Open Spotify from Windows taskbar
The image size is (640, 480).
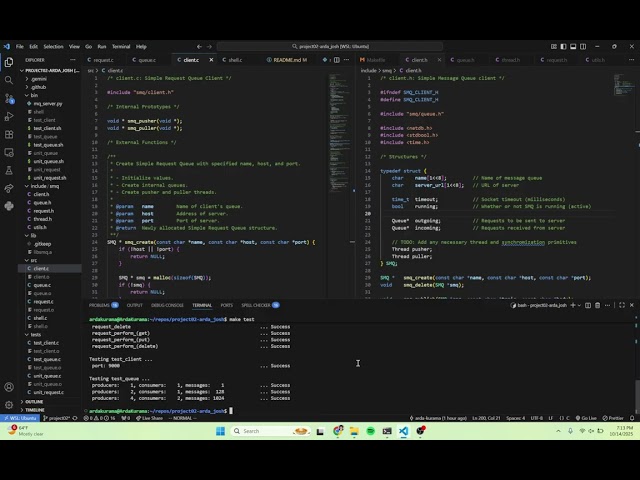point(370,431)
